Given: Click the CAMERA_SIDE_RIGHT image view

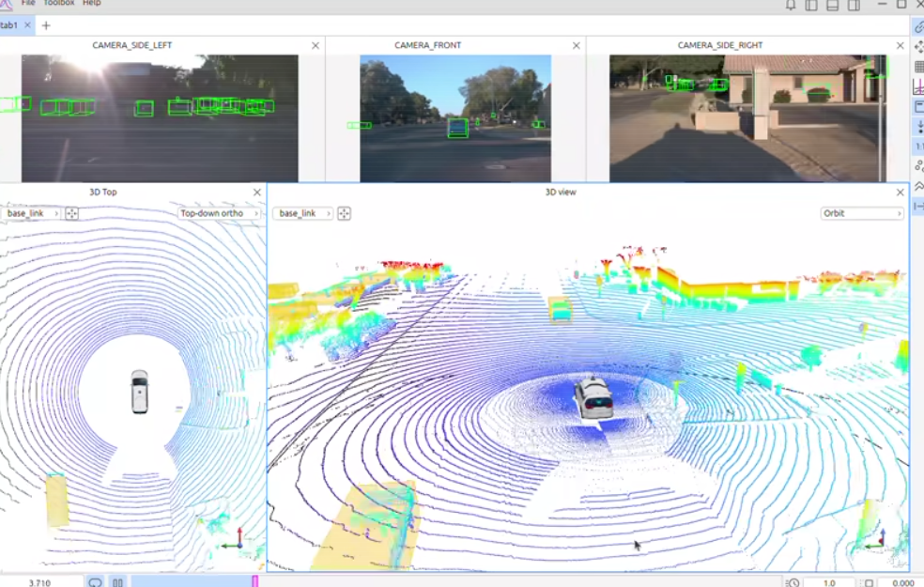Looking at the screenshot, I should pos(747,118).
